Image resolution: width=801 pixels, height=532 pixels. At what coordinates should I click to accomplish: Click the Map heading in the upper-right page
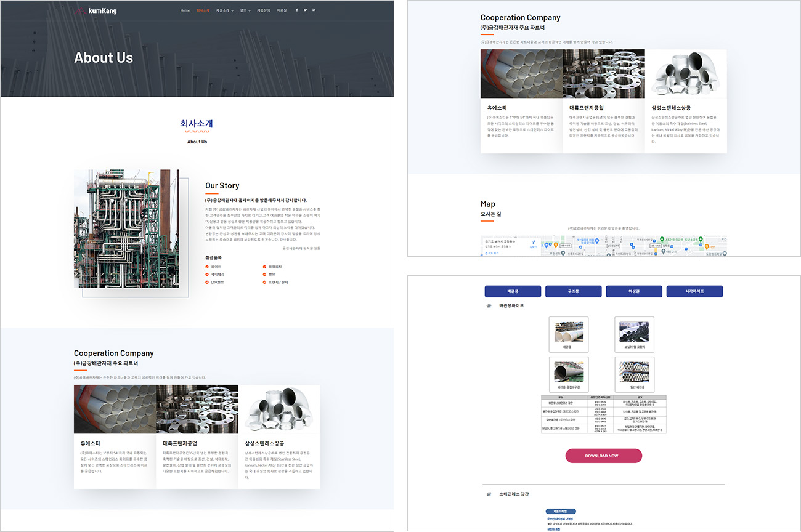click(x=488, y=204)
